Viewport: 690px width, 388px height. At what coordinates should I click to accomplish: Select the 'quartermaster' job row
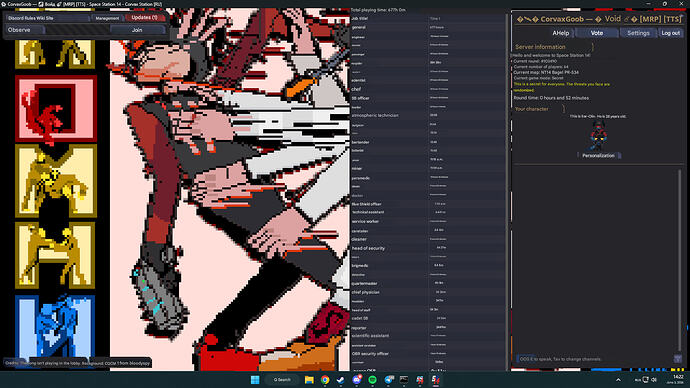tap(428, 283)
